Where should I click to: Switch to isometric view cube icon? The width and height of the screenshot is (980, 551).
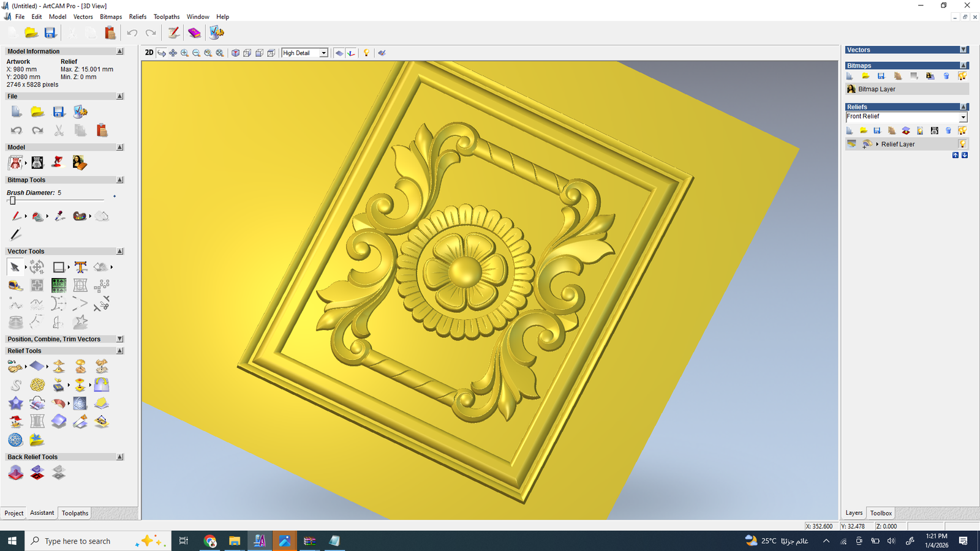pyautogui.click(x=235, y=53)
